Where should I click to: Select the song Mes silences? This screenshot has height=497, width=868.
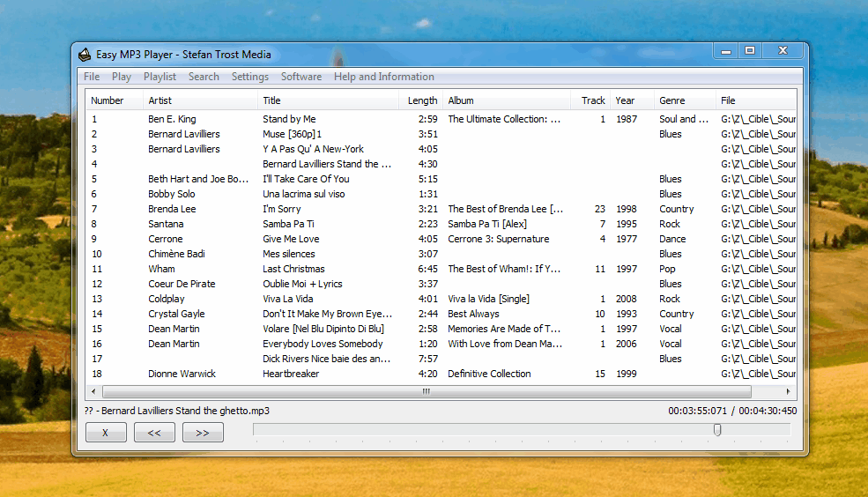tap(288, 254)
